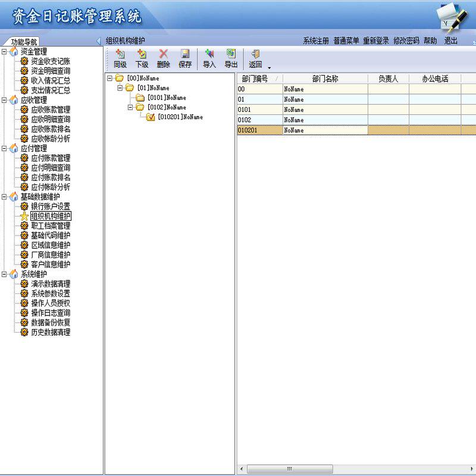This screenshot has width=476, height=476.
Task: Click the 删除 delete icon
Action: click(x=163, y=58)
